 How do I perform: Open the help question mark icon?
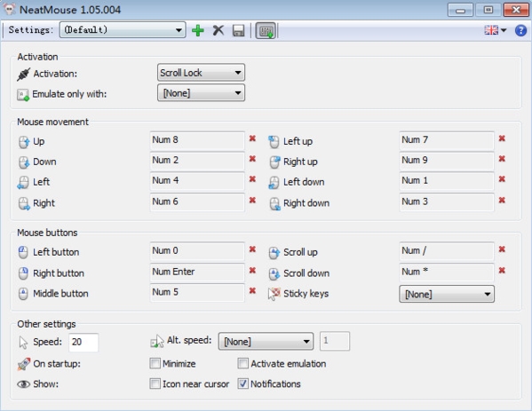point(520,30)
